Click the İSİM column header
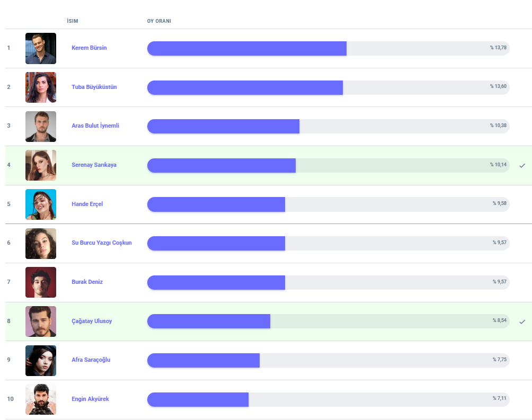This screenshot has width=532, height=420. (73, 21)
